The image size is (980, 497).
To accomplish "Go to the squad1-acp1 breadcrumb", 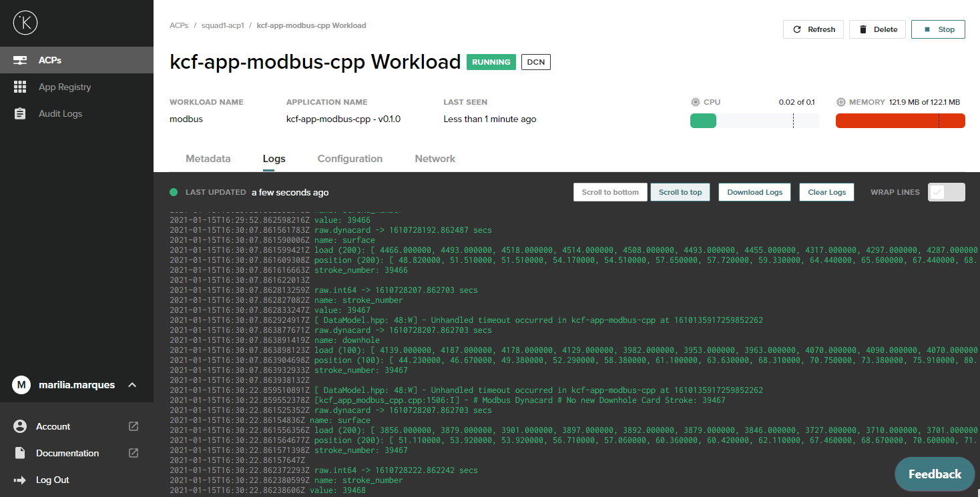I will pyautogui.click(x=223, y=25).
